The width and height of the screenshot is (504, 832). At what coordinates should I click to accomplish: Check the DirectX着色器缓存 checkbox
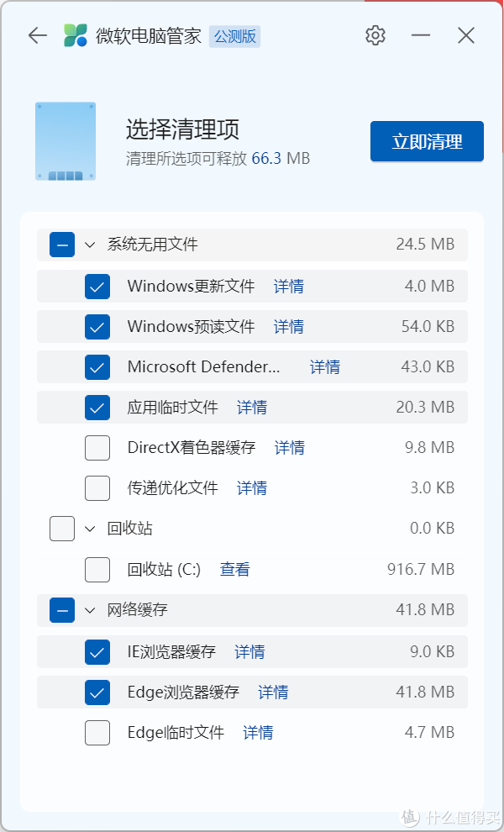(x=97, y=448)
